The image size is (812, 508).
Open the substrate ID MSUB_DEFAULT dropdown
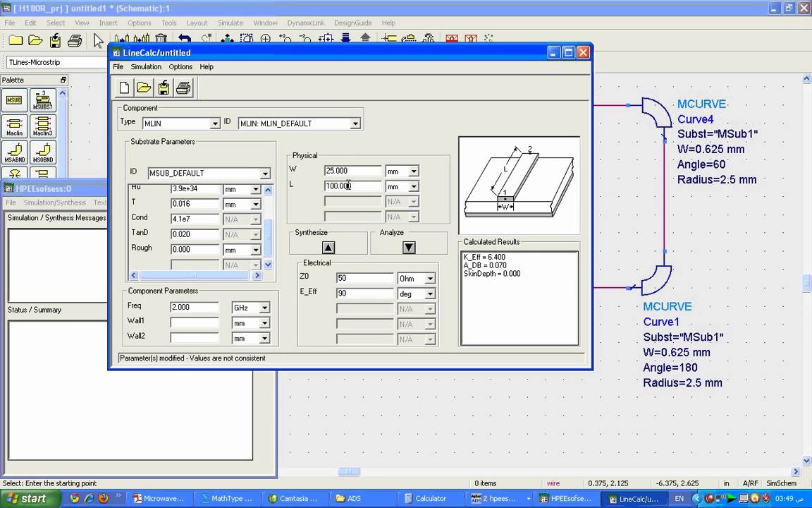tap(265, 174)
